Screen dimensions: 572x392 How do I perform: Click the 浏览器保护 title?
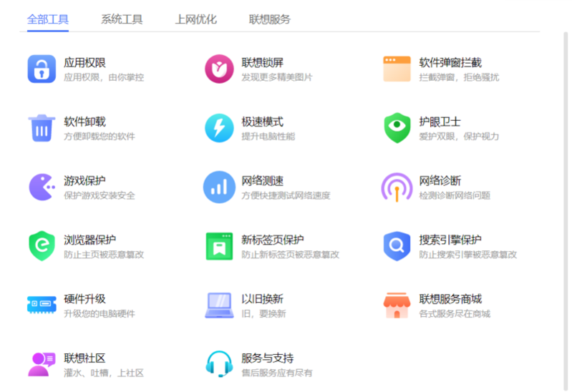point(89,240)
